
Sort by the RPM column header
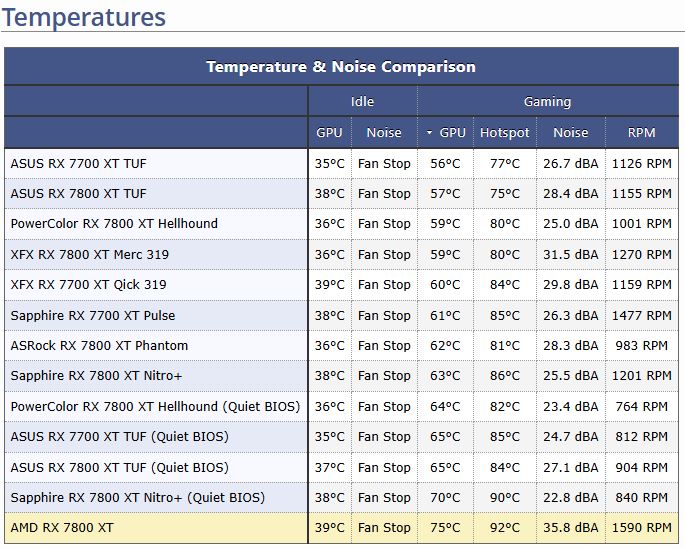pyautogui.click(x=641, y=132)
